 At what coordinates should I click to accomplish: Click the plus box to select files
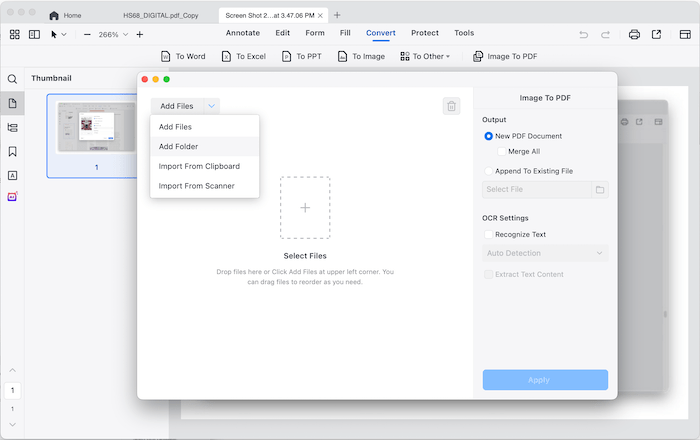coord(305,208)
